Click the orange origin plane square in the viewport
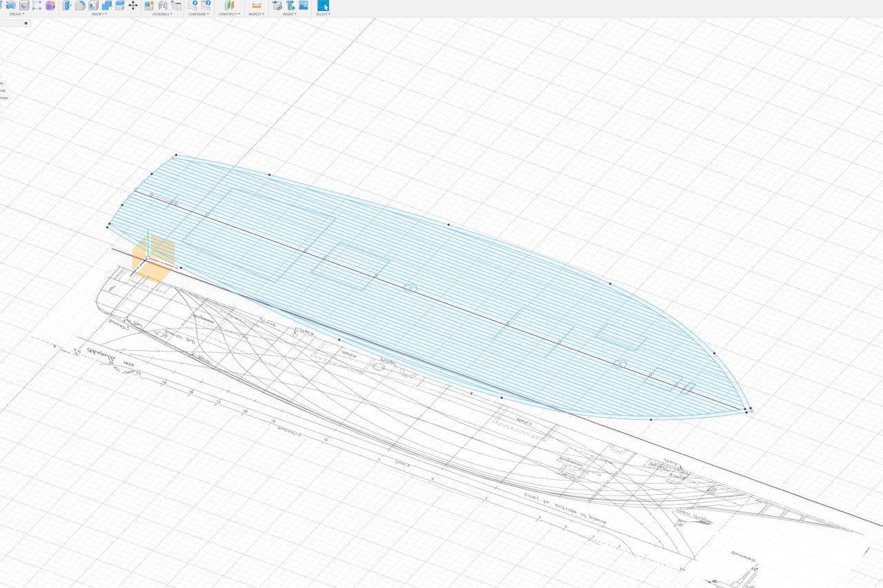Viewport: 883px width, 588px height. click(152, 258)
